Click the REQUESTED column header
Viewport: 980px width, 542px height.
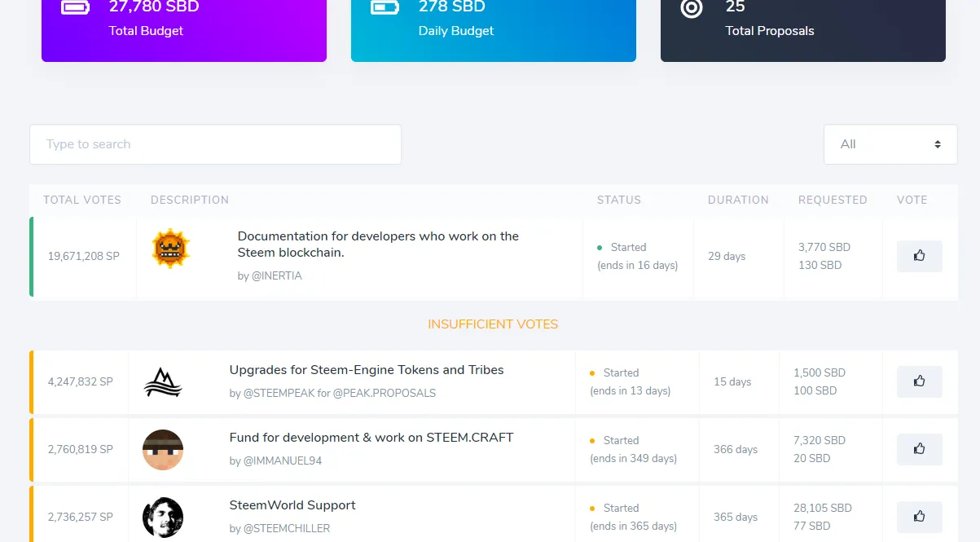pos(833,200)
